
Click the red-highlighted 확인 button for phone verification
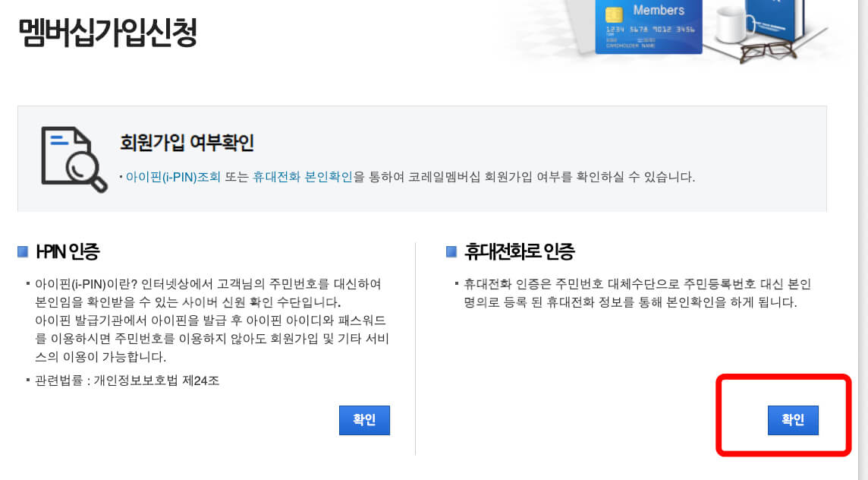tap(794, 420)
